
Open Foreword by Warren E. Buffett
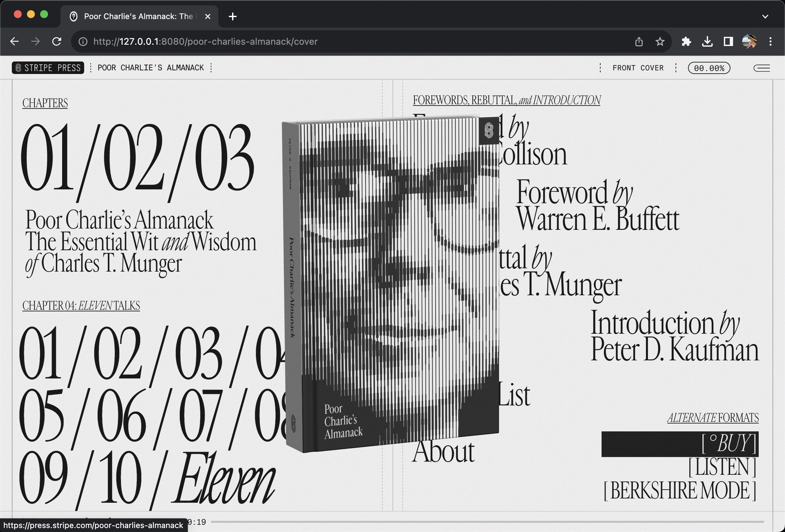coord(597,206)
